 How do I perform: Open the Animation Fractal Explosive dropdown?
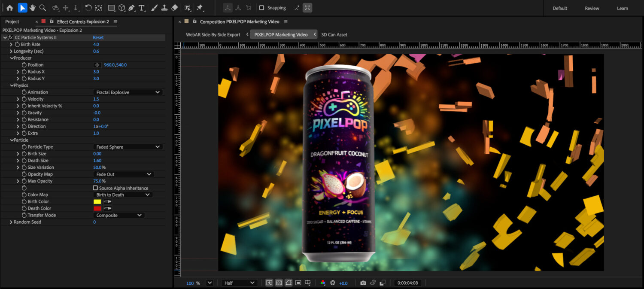[x=128, y=92]
